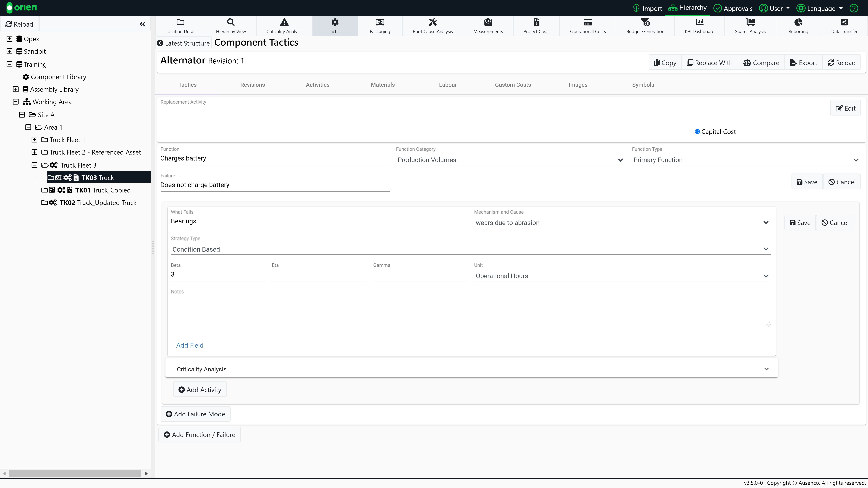Click the Add Failure Mode button
This screenshot has height=488, width=868.
(x=195, y=414)
